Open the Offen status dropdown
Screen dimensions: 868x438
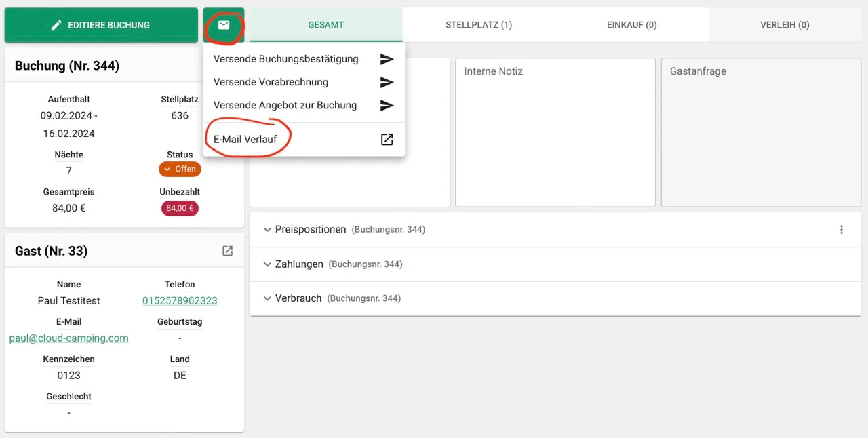point(180,169)
